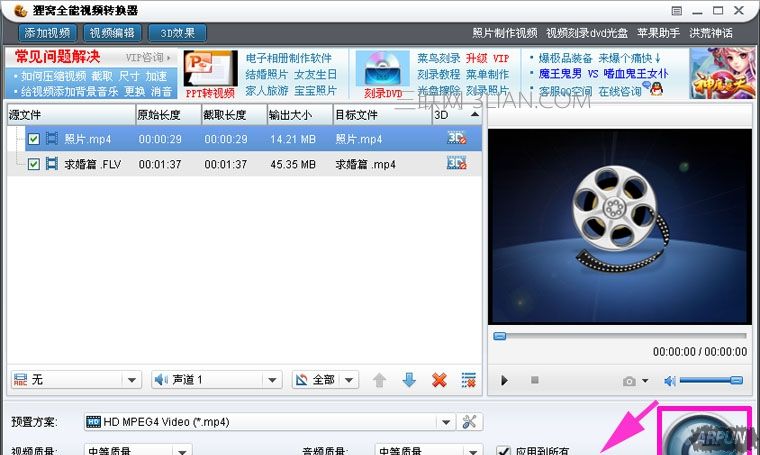The width and height of the screenshot is (760, 455).
Task: Open 给视频添加背景音乐 help link
Action: point(69,92)
